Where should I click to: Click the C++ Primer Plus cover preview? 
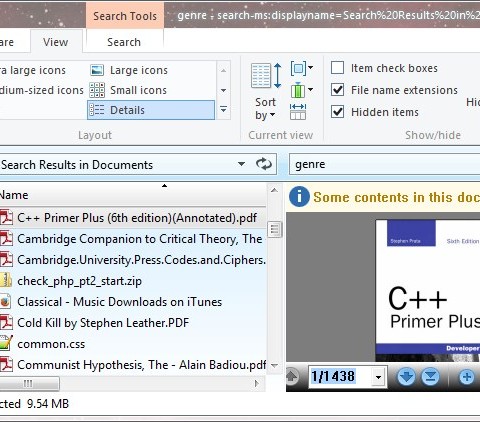pyautogui.click(x=428, y=290)
